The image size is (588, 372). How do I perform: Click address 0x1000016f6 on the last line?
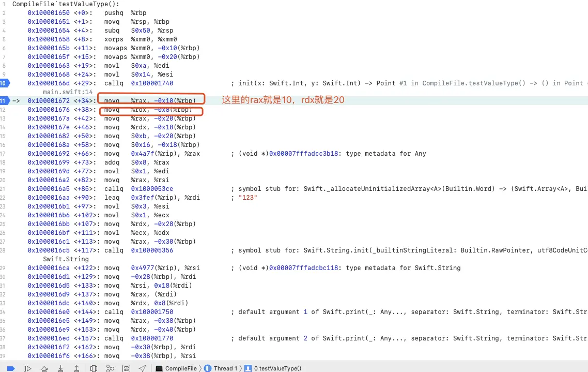49,356
